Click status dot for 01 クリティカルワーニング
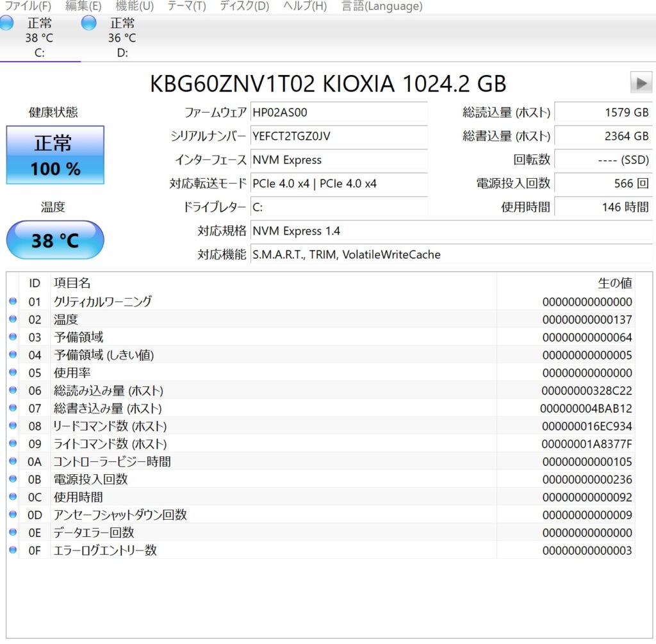The width and height of the screenshot is (656, 644). click(13, 301)
